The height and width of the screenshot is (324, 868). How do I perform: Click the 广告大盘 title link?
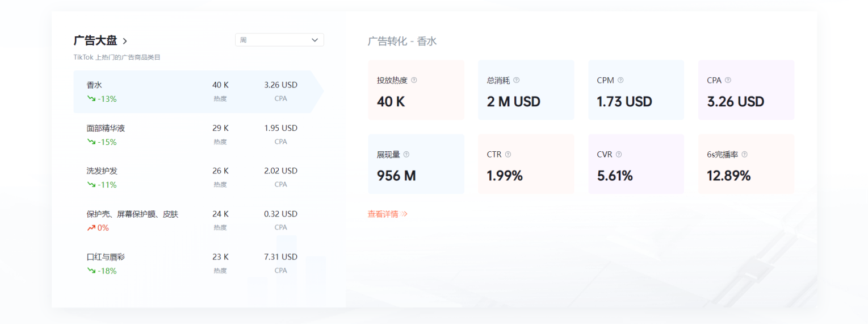[95, 40]
